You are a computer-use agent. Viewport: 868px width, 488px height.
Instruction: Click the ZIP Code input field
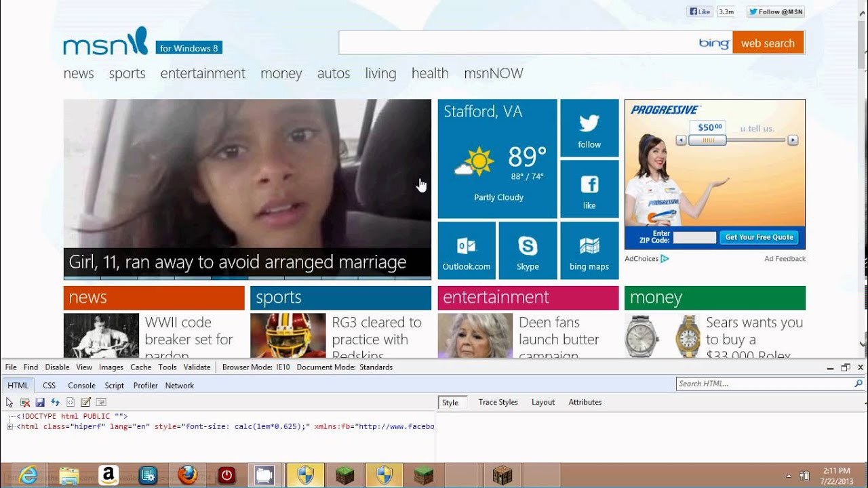click(x=694, y=237)
